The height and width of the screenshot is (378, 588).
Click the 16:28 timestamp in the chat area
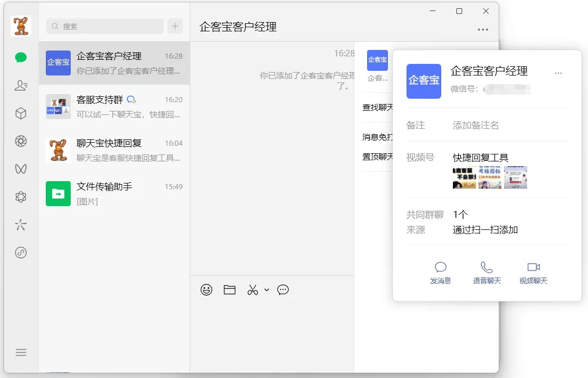coord(344,53)
